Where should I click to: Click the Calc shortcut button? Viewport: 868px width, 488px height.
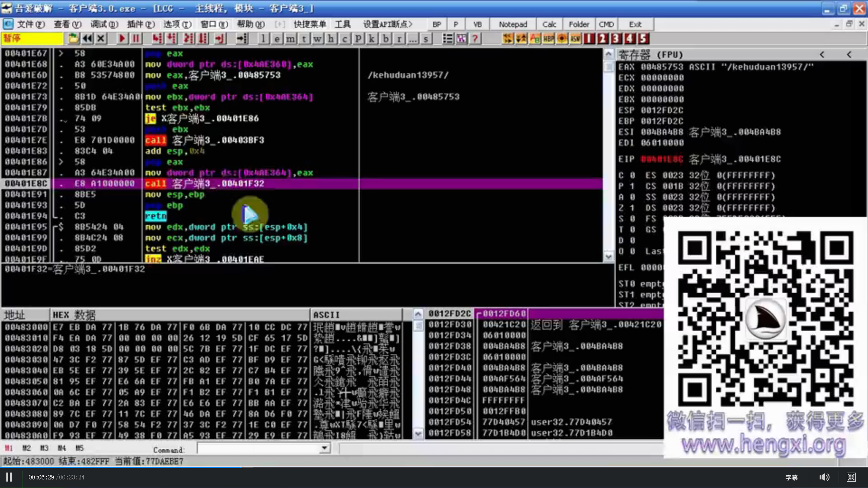(x=549, y=24)
